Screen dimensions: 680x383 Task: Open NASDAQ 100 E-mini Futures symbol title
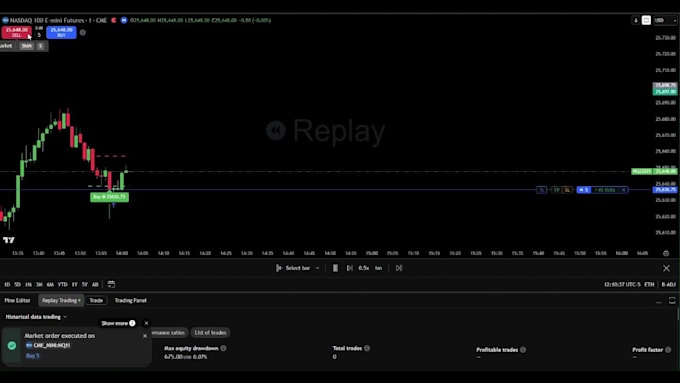[58, 20]
